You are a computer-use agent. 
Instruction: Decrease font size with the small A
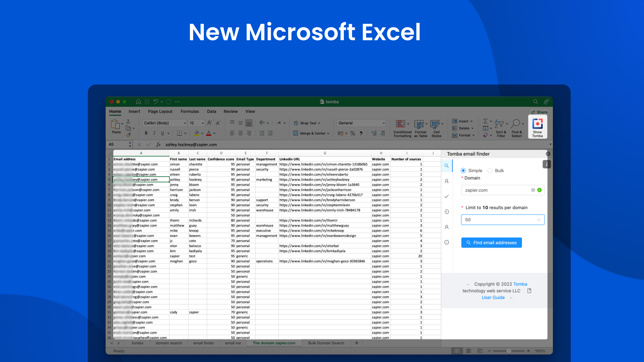point(218,123)
